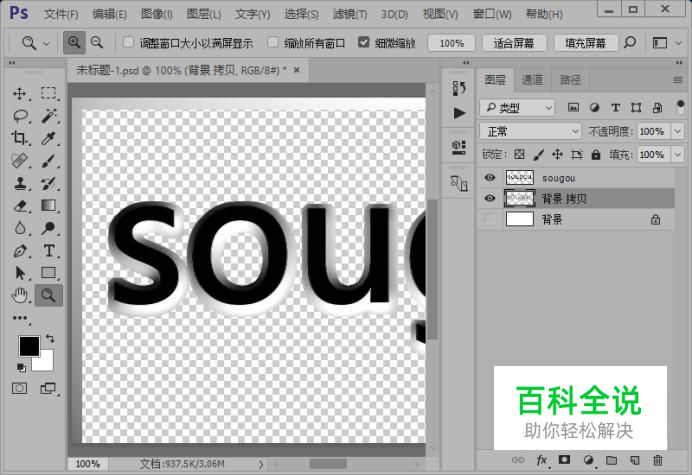This screenshot has width=692, height=475.
Task: Open the Actions panel play icon
Action: tap(459, 113)
